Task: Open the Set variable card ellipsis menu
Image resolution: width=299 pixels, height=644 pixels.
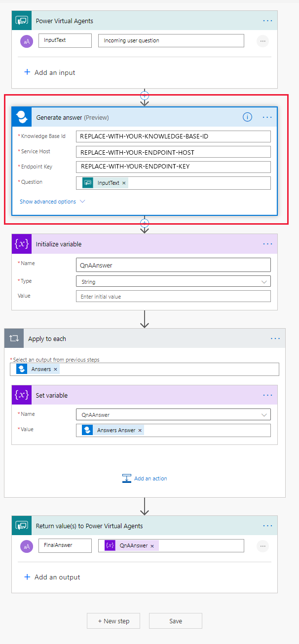Action: 267,395
